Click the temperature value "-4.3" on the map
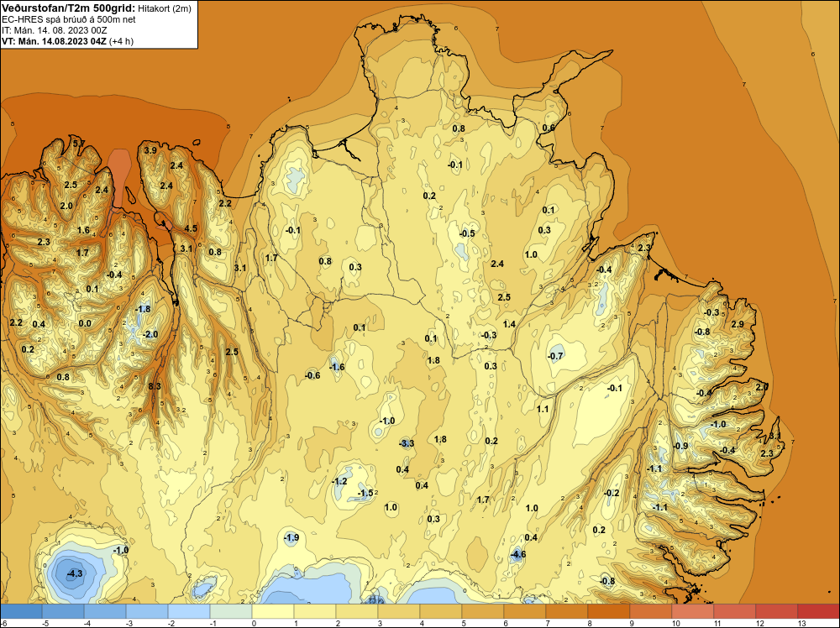This screenshot has width=840, height=628. click(75, 573)
